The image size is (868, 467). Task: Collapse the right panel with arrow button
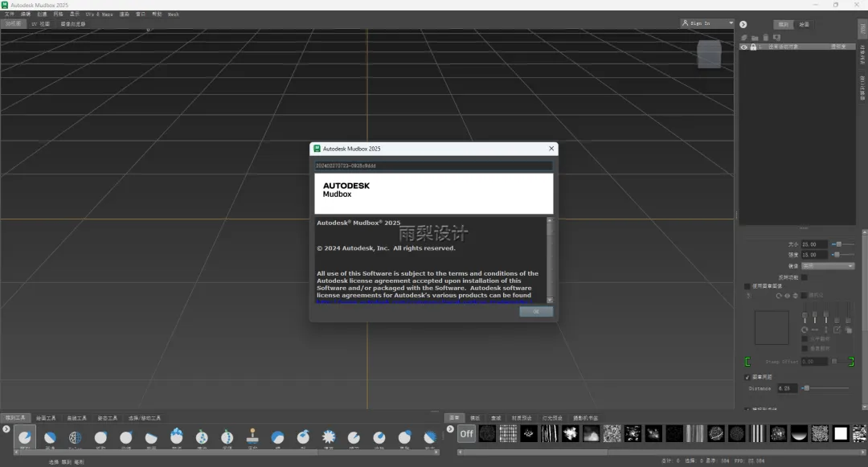pos(743,24)
